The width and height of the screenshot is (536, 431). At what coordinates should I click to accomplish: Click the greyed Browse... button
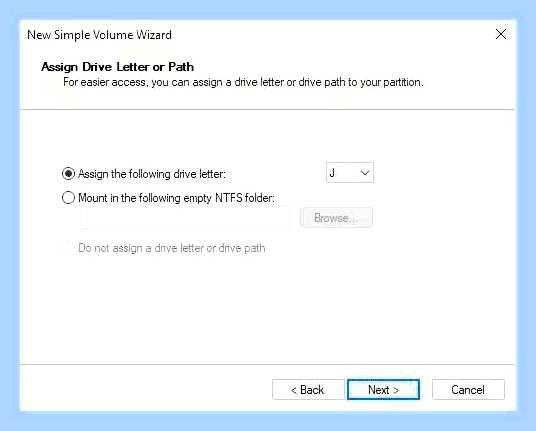click(x=336, y=218)
